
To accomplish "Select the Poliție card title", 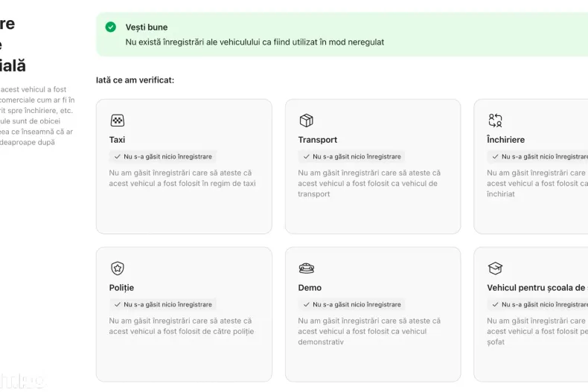I will (122, 288).
